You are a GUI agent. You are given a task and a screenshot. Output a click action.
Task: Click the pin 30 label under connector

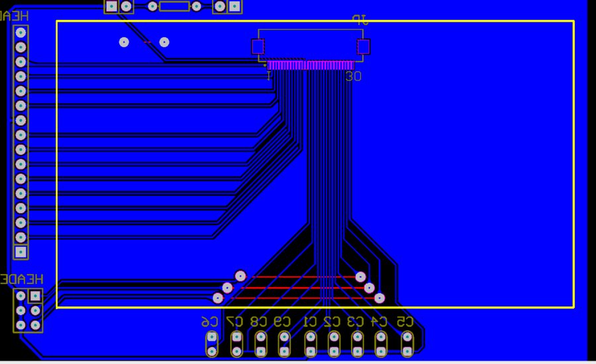pos(354,77)
